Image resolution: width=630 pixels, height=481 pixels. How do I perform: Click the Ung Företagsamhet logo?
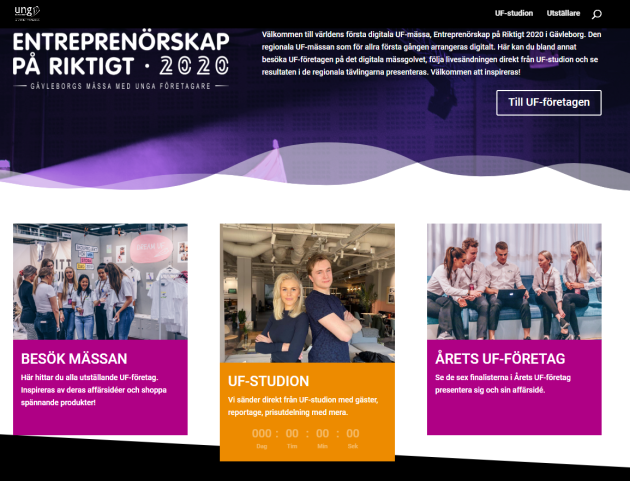(27, 13)
